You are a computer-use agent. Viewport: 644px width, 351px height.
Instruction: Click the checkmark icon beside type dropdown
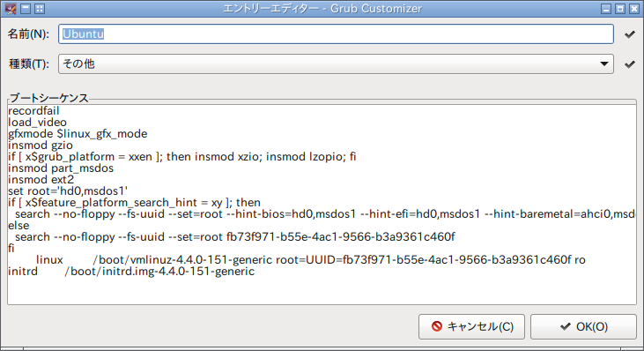630,64
